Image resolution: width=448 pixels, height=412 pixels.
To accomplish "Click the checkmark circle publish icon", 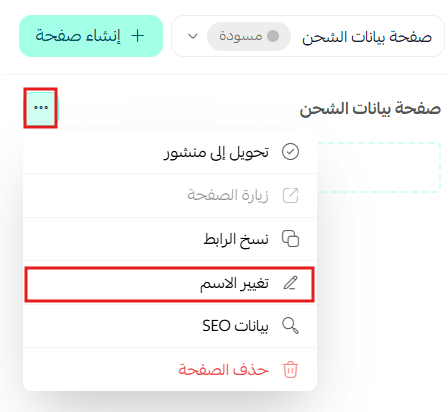I will tap(290, 152).
